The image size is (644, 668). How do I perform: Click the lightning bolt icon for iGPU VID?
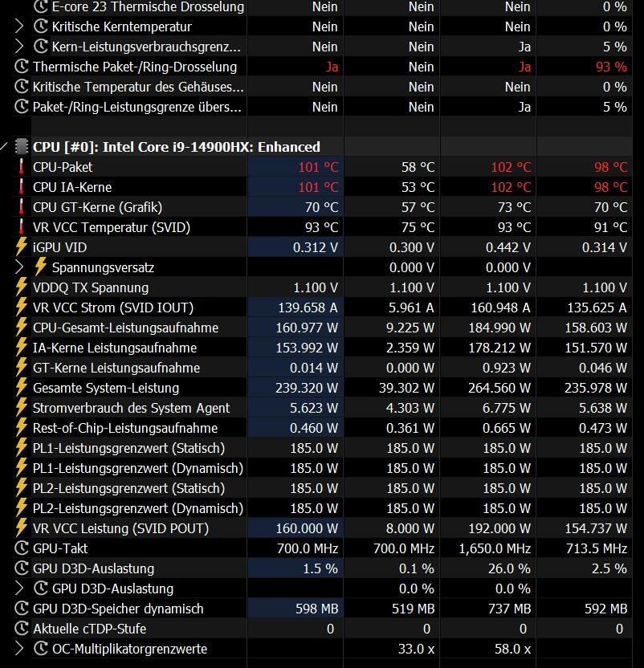(22, 247)
